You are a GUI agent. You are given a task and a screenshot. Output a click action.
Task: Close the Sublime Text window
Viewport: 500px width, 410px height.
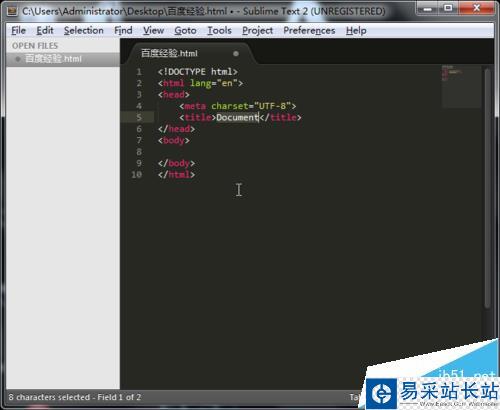(477, 8)
